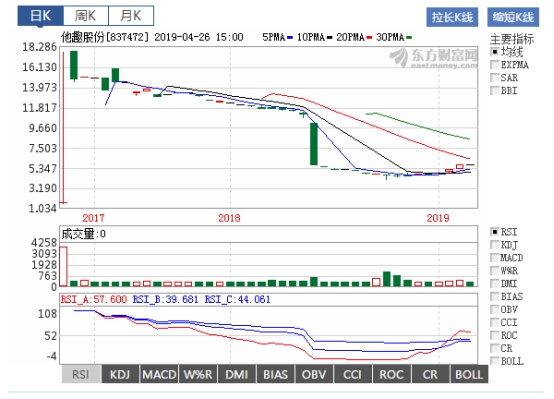Enable MACD in the right indicator list
554x399 pixels.
(495, 258)
